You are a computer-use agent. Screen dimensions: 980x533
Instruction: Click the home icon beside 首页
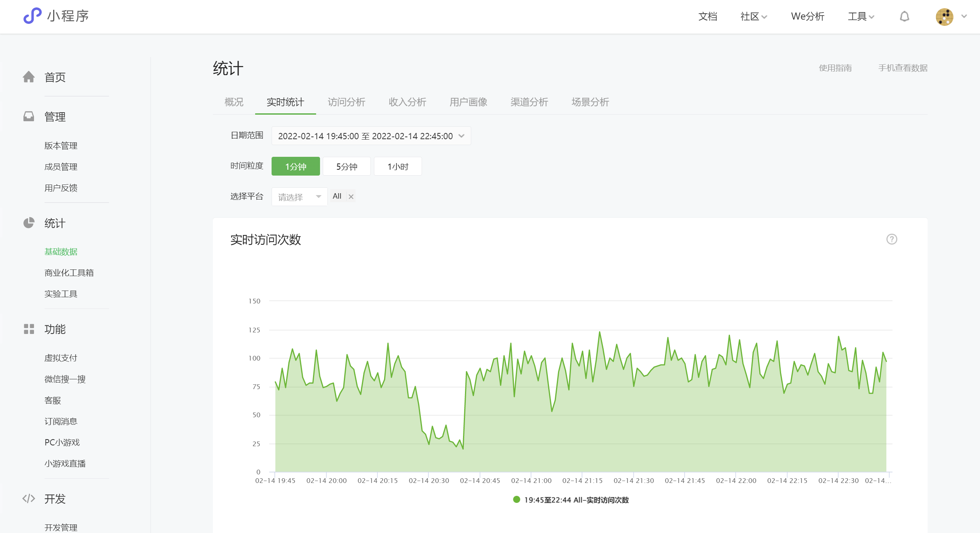[x=29, y=77]
